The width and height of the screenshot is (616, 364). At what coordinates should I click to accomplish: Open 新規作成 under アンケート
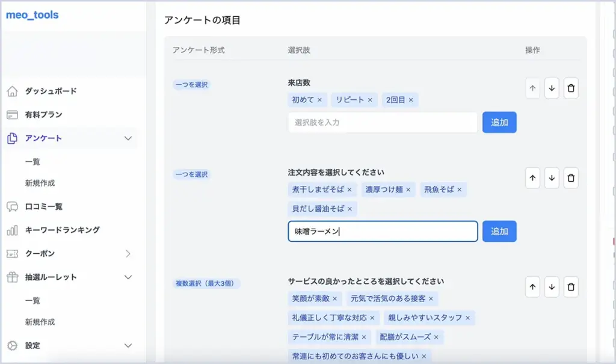[40, 183]
